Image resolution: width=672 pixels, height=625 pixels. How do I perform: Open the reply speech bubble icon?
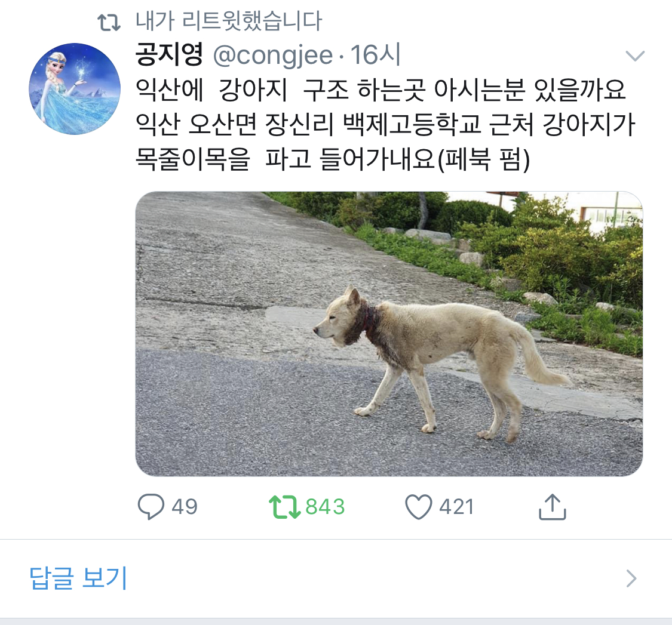click(x=151, y=507)
